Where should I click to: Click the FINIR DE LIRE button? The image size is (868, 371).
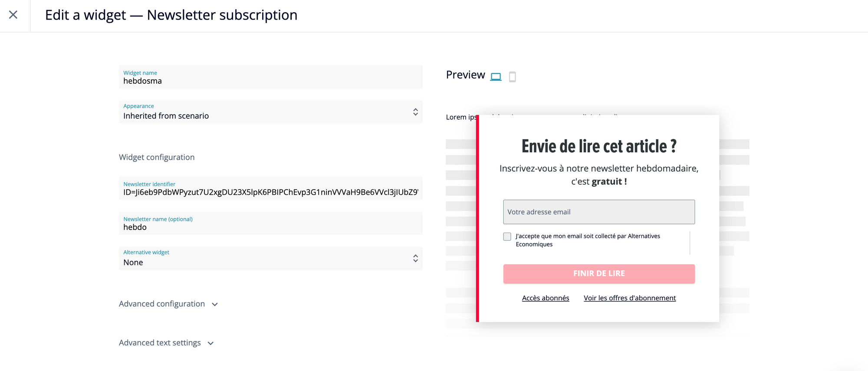[599, 274]
